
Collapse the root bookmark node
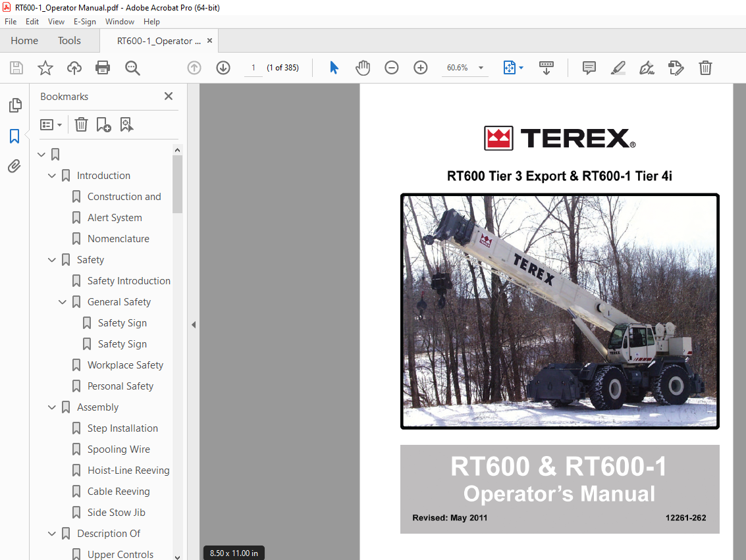tap(41, 155)
